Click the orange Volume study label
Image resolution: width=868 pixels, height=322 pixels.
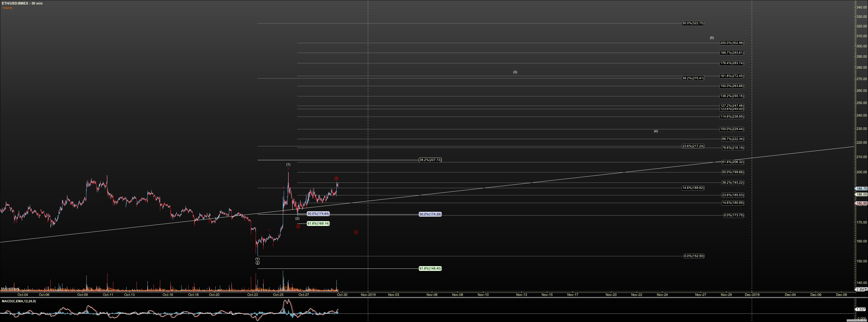[7, 8]
